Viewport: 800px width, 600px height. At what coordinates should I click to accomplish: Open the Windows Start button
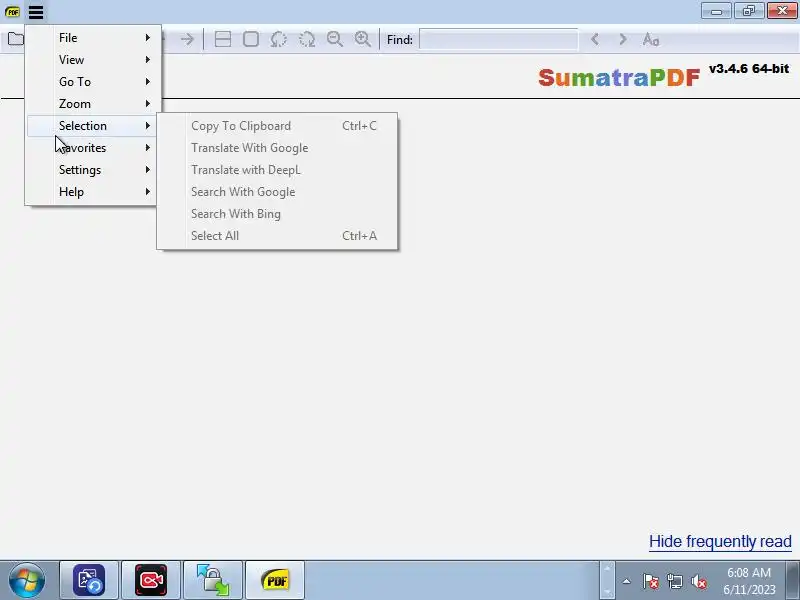coord(27,580)
